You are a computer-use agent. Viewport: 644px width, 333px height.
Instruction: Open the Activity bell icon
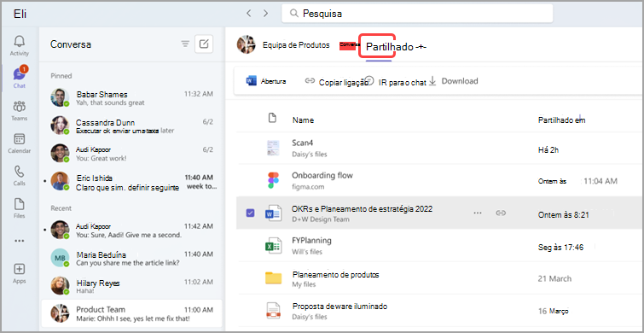20,45
